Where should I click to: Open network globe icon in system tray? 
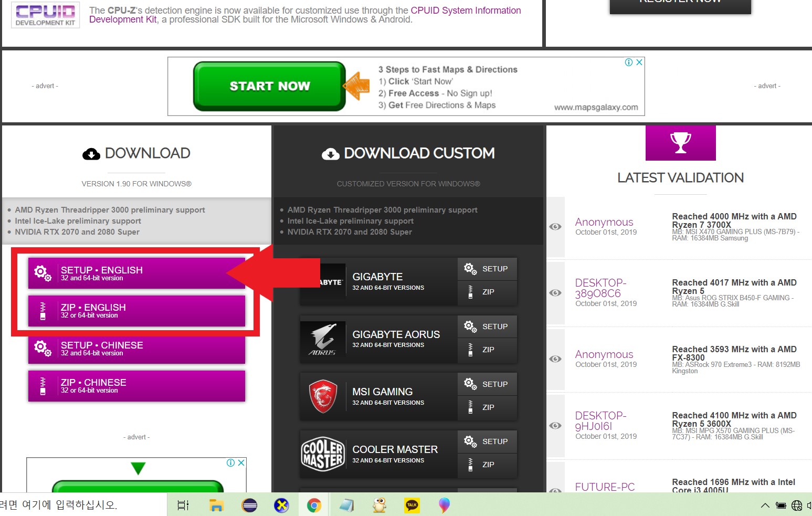click(x=797, y=506)
